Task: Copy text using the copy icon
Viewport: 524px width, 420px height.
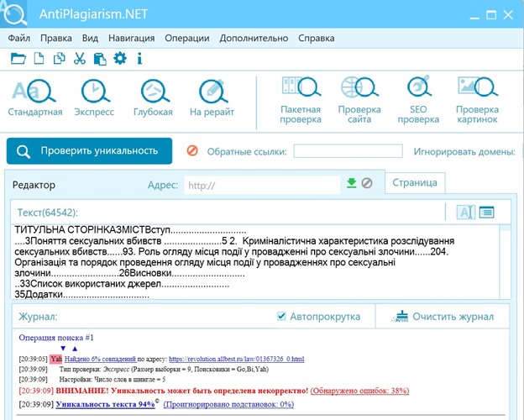Action: pyautogui.click(x=59, y=59)
